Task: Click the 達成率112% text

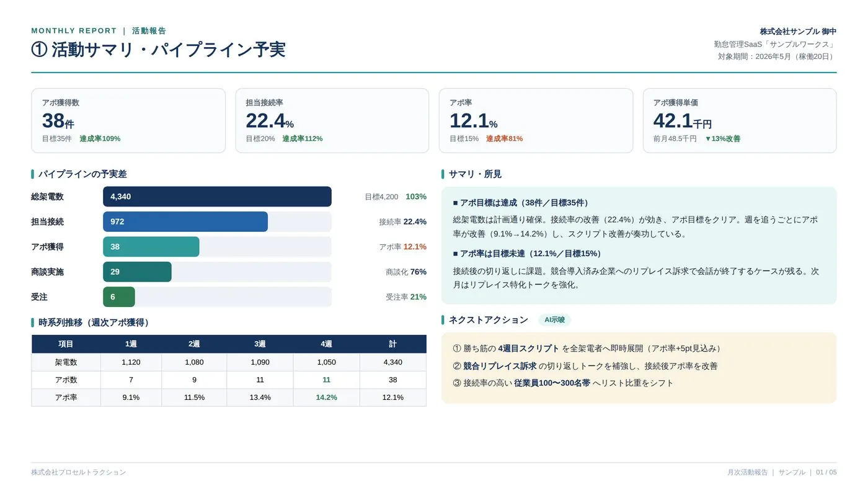Action: coord(303,139)
